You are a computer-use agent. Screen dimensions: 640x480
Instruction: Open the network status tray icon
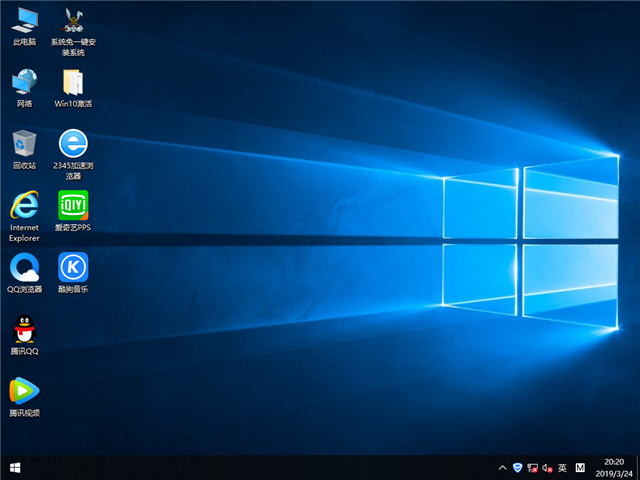[x=532, y=467]
